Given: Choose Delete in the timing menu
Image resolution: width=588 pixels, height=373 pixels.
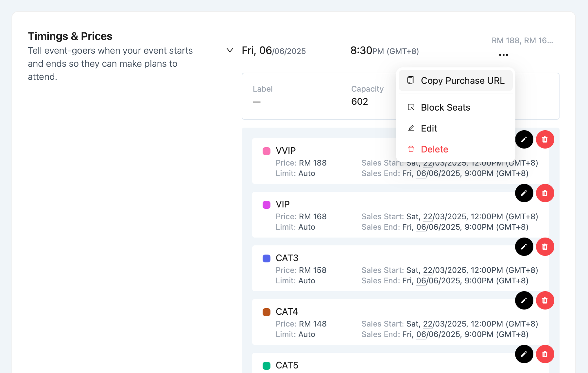Looking at the screenshot, I should click(x=434, y=149).
